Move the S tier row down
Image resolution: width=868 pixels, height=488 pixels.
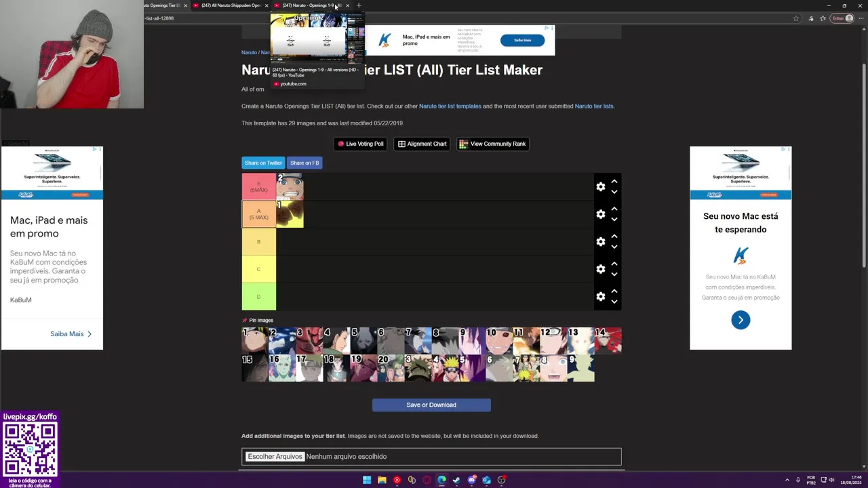coord(614,192)
